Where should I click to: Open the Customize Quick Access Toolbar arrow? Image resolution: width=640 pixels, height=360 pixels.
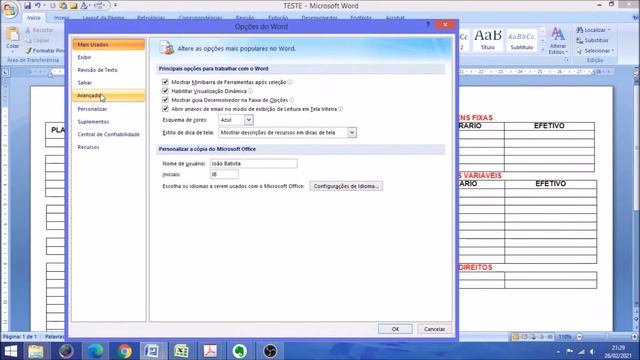116,6
